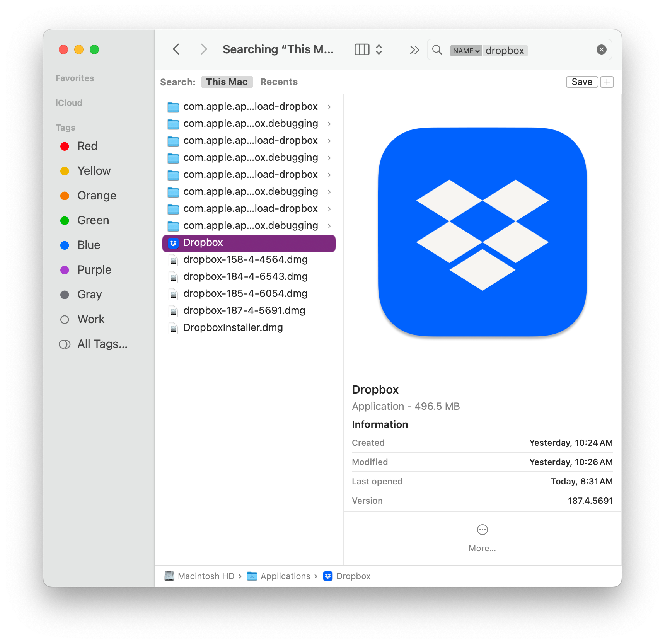Screen dimensions: 665x644
Task: Open All Tags… in sidebar
Action: tap(102, 344)
